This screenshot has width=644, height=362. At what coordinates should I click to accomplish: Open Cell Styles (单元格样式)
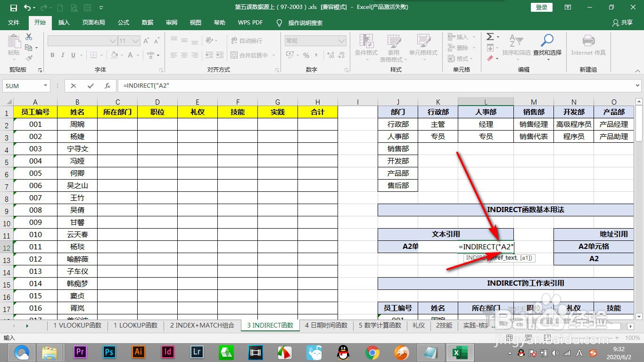[423, 48]
